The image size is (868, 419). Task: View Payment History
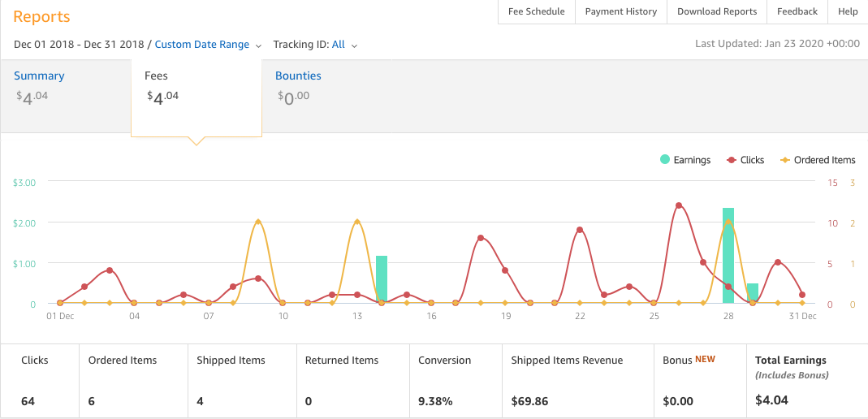click(x=621, y=11)
